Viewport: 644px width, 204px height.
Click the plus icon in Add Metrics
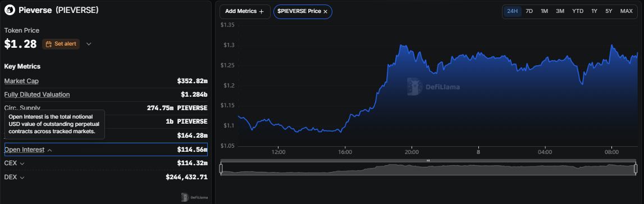coord(261,11)
